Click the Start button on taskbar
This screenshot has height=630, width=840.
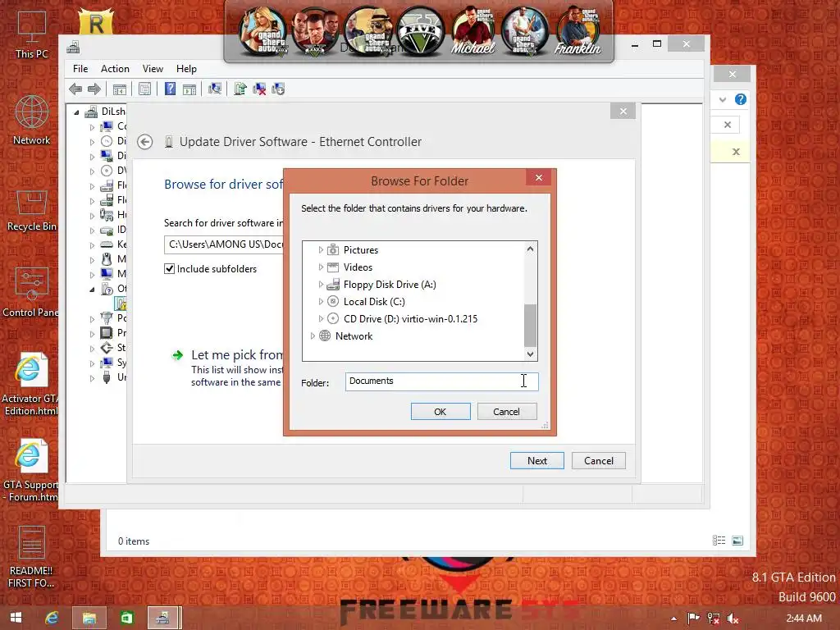tap(16, 618)
